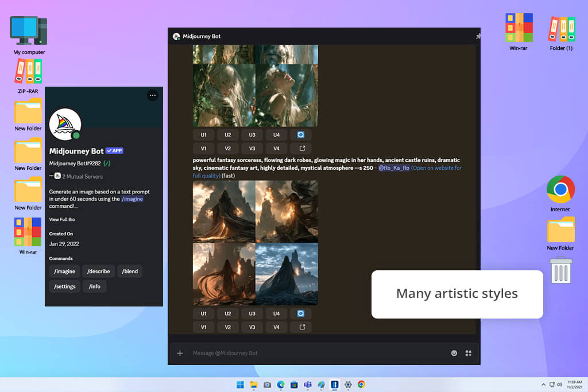The width and height of the screenshot is (588, 392).
Task: Open Microsoft Teams on the taskbar
Action: [x=308, y=385]
